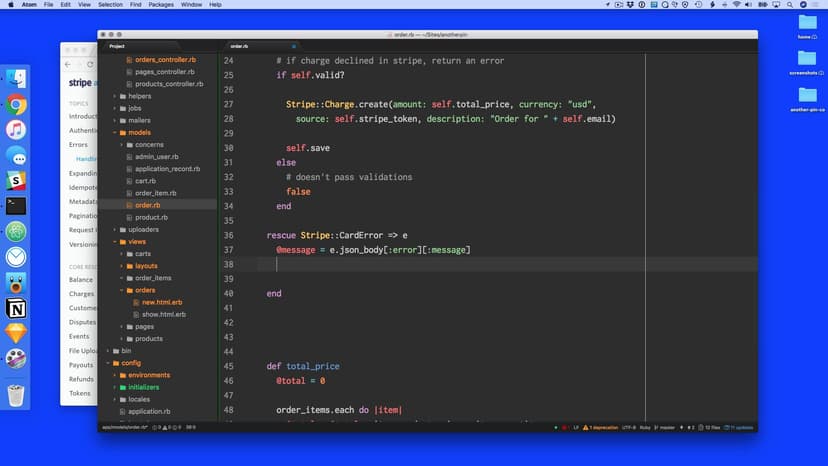Switch to the order.rb editor tab

240,46
